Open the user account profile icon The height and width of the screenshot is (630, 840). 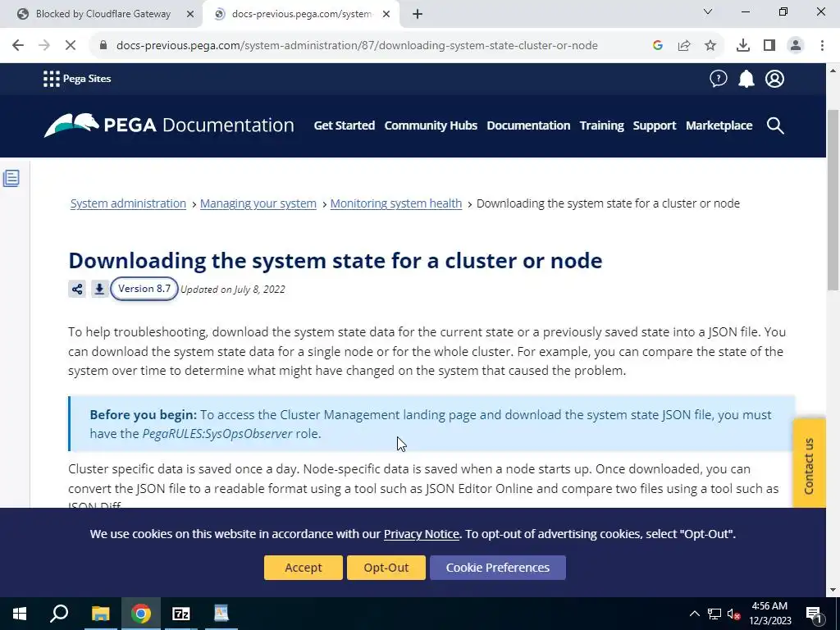[x=774, y=79]
